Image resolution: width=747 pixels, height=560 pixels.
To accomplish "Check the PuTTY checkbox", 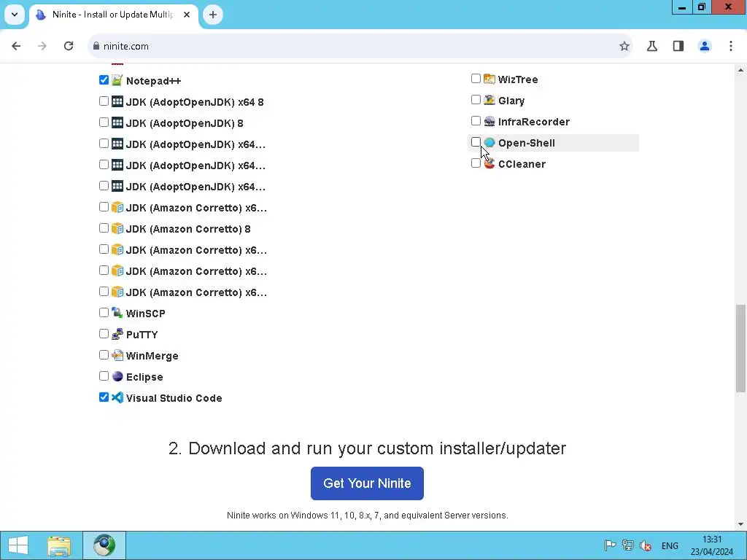I will click(104, 333).
